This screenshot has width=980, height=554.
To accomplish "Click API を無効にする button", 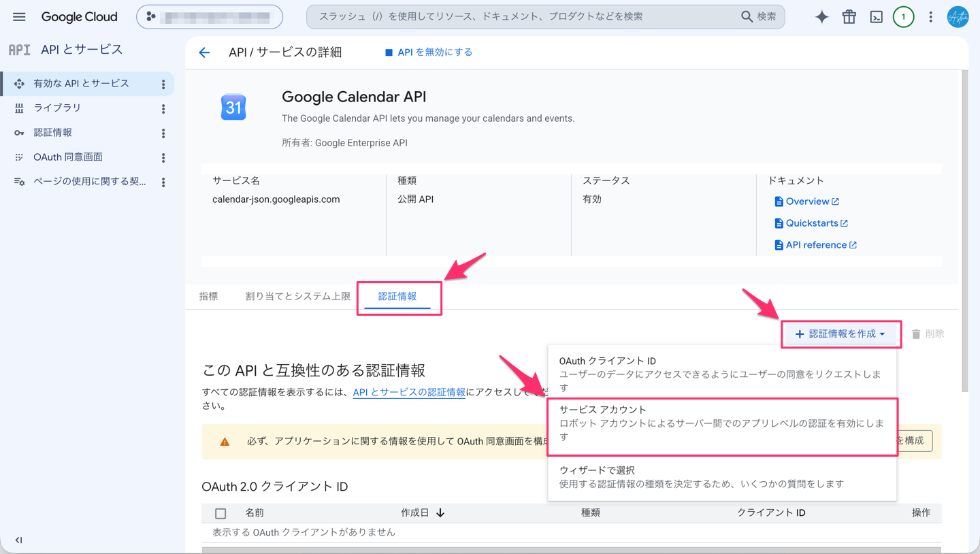I will 429,52.
